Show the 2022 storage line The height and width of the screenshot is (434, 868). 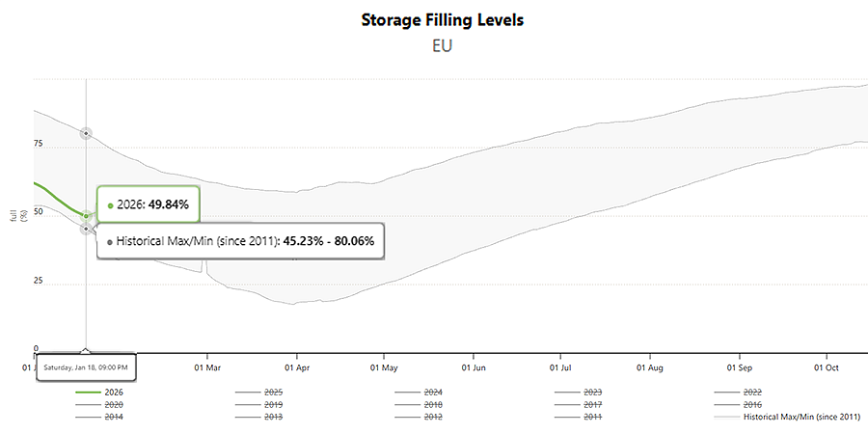tap(752, 393)
